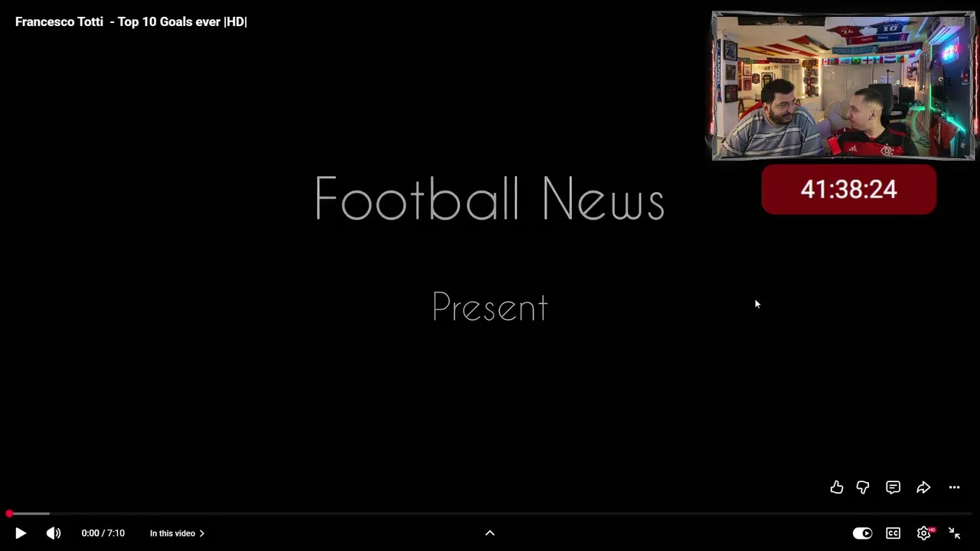Toggle the autoplay switch
This screenshot has height=551, width=980.
click(x=862, y=533)
